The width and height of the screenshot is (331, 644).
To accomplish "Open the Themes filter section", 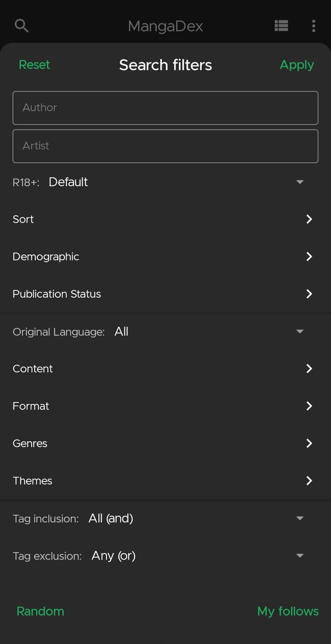I will [x=165, y=480].
